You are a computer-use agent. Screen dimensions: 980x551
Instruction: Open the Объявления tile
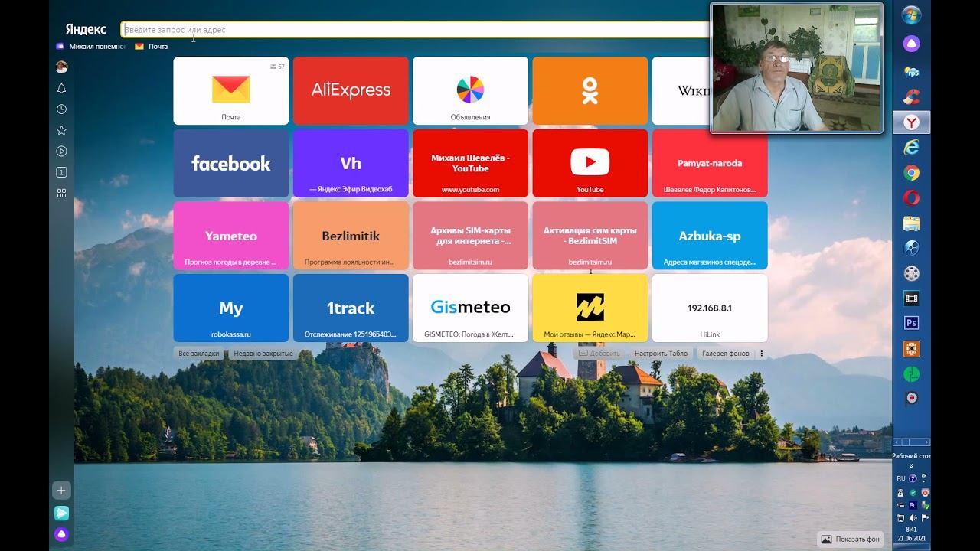[470, 91]
